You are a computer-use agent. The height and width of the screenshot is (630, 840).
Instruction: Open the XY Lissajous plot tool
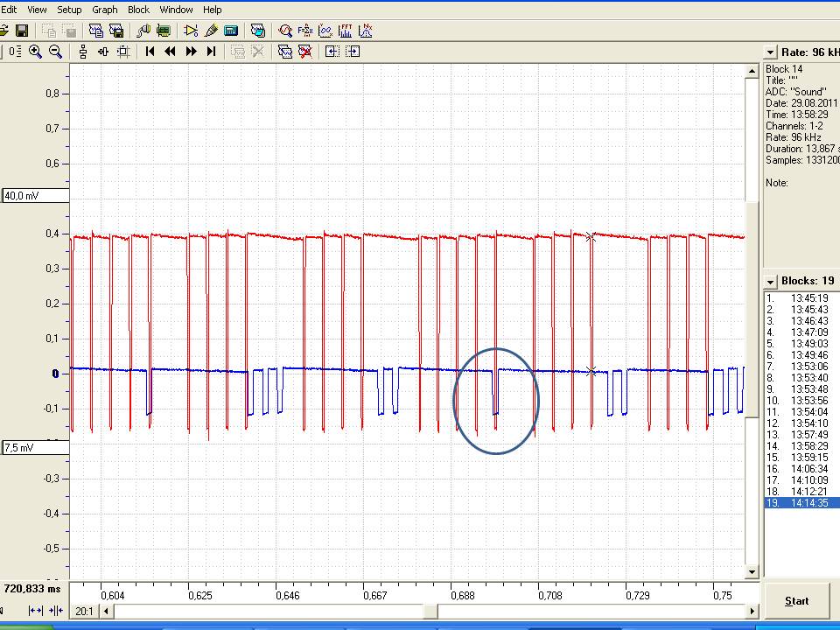(x=325, y=31)
